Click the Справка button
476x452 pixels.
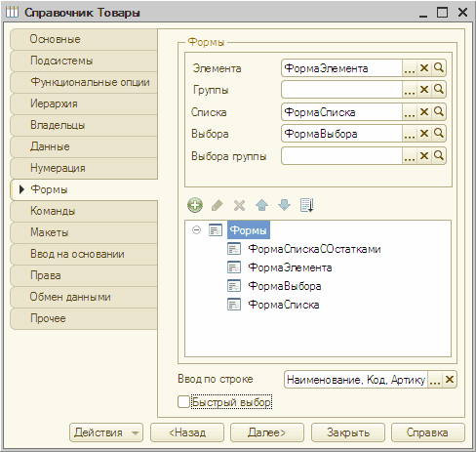[428, 432]
